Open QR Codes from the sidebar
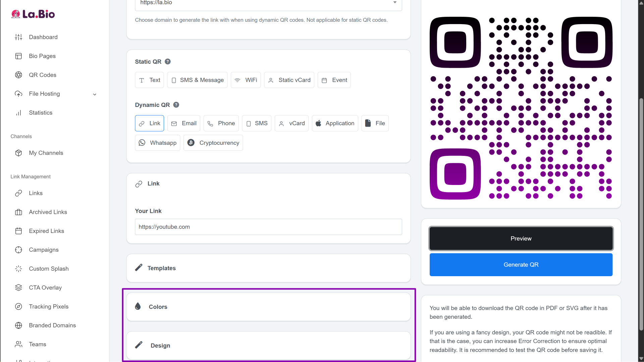 click(42, 75)
